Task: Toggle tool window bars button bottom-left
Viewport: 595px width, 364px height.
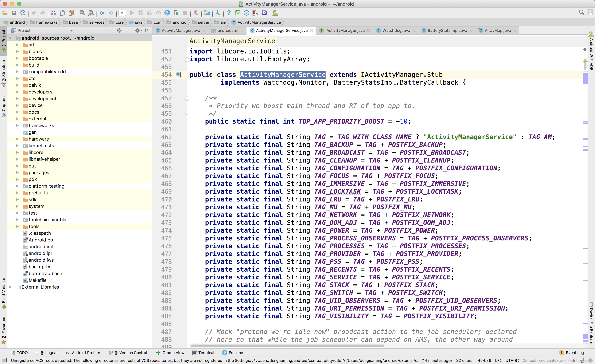Action: [4, 361]
